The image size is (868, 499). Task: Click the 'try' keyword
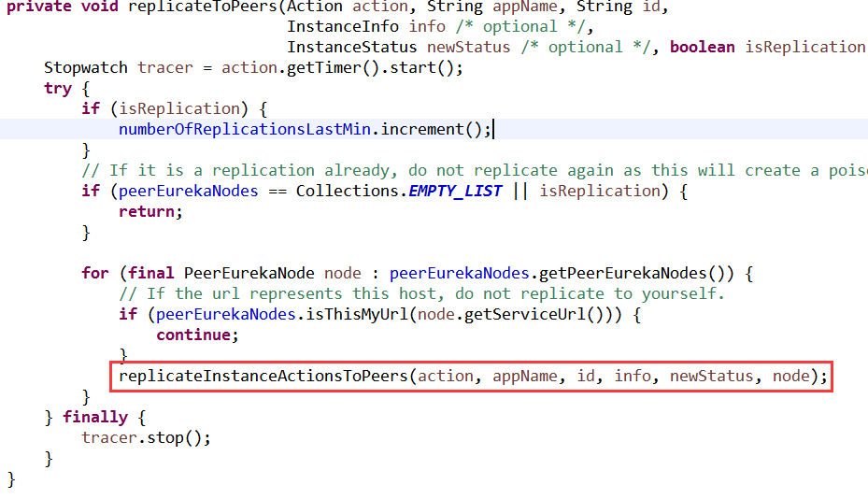[x=58, y=89]
